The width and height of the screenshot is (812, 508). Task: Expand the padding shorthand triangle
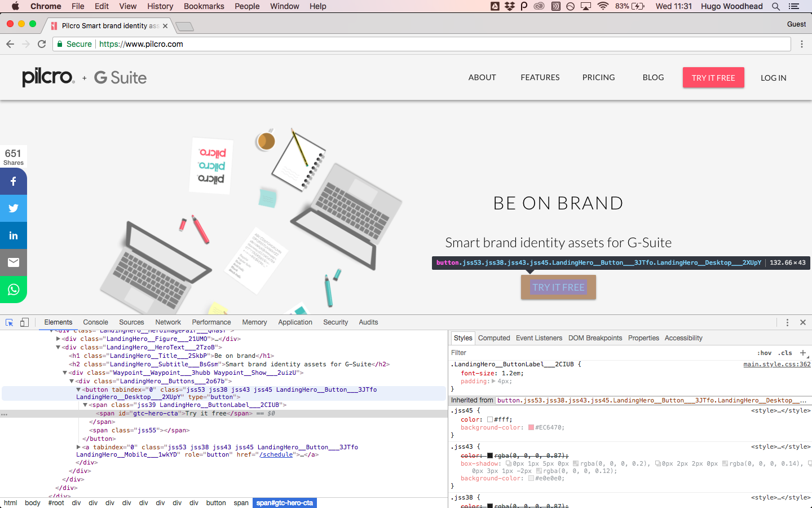coord(493,381)
